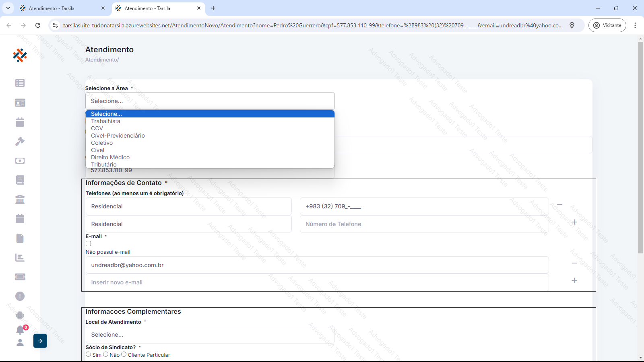Open the notifications bell icon

(x=20, y=330)
